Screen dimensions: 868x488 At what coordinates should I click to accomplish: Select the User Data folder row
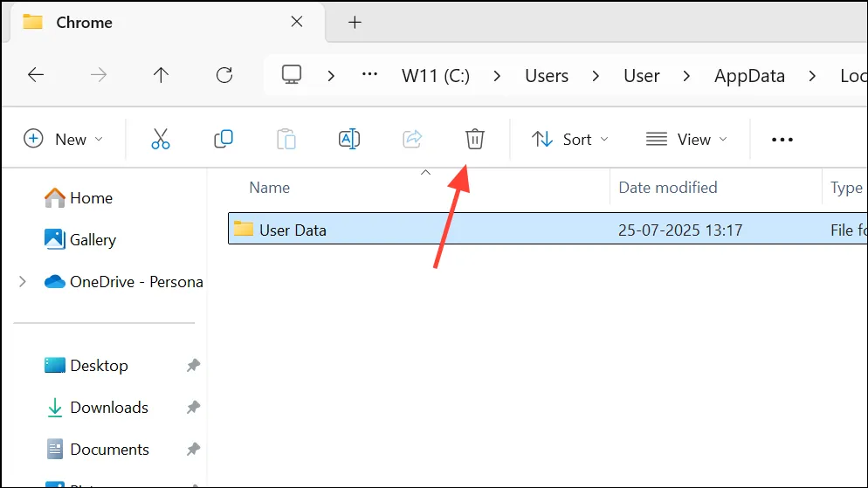pos(548,229)
